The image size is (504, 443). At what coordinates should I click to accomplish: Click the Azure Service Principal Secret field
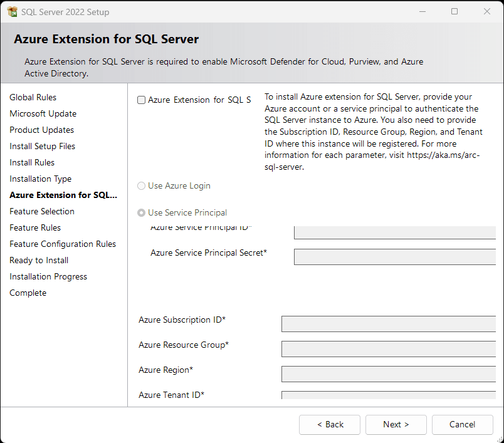pyautogui.click(x=395, y=257)
